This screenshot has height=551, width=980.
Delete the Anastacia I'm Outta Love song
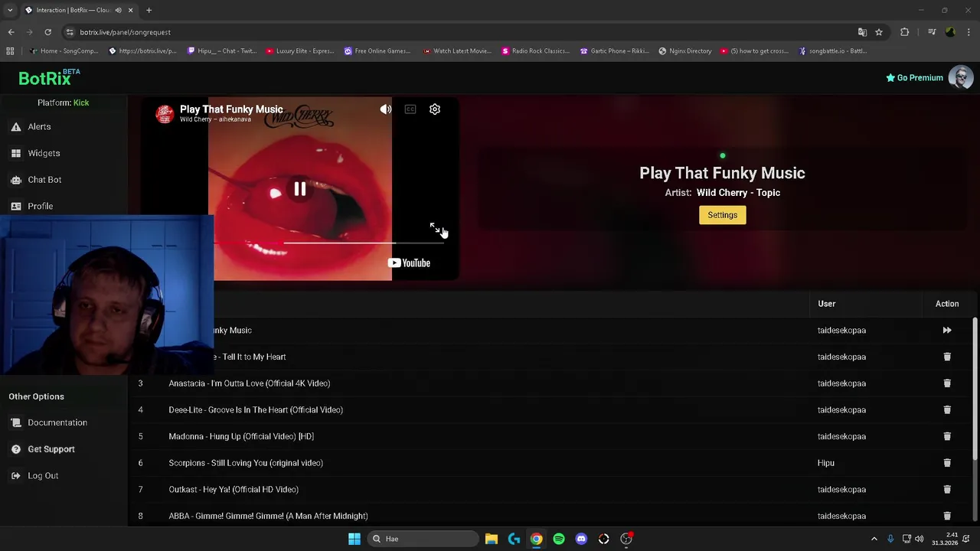coord(947,383)
